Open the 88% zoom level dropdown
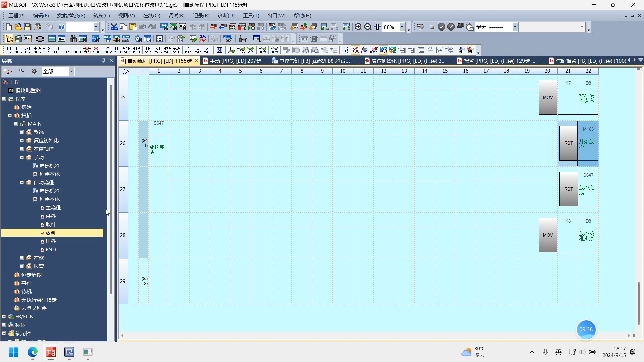The image size is (644, 362). (402, 27)
